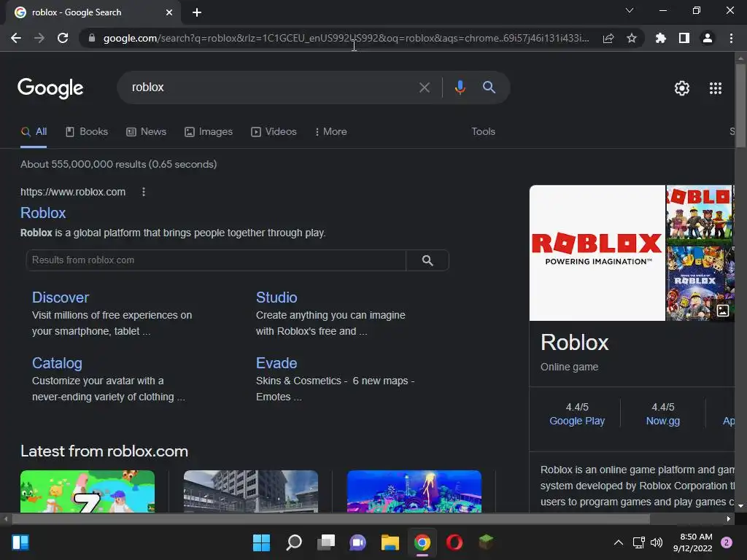Viewport: 747px width, 560px height.
Task: Open the Studio sitelink
Action: point(276,297)
